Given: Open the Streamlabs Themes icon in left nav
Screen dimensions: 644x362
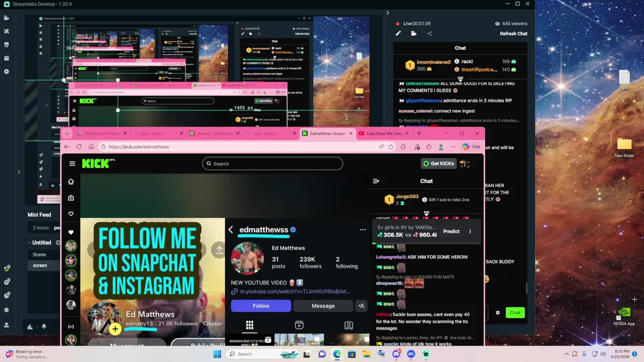Looking at the screenshot, I should 7,31.
